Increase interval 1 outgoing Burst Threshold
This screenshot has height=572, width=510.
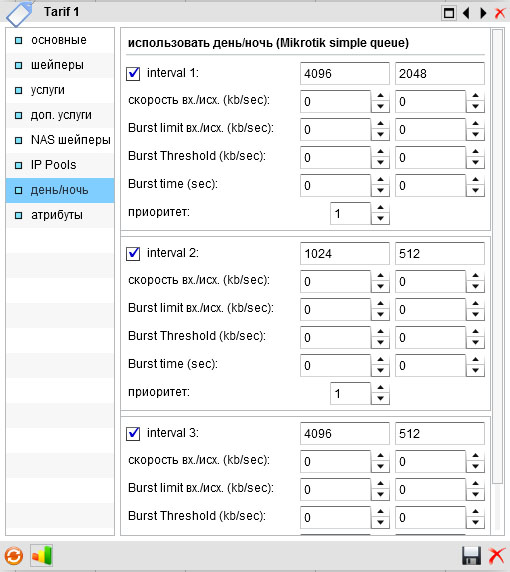click(x=475, y=152)
